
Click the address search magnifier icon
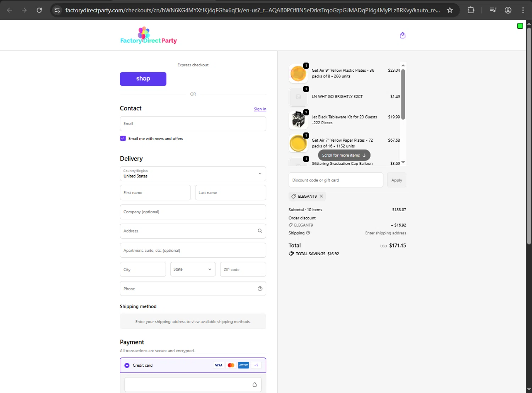click(260, 231)
